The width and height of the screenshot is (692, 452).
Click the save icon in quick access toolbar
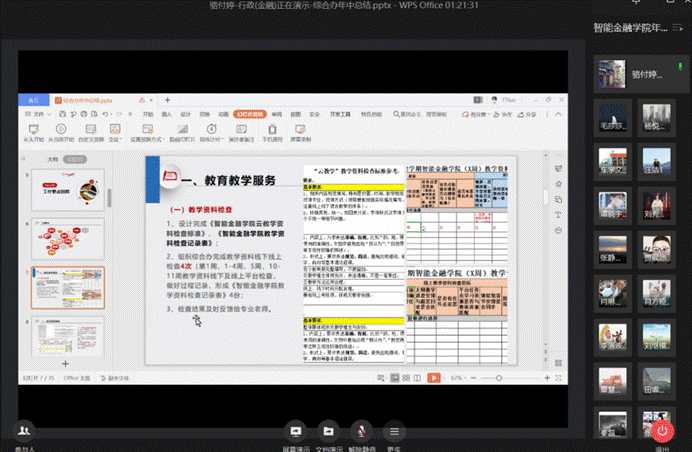pos(63,114)
